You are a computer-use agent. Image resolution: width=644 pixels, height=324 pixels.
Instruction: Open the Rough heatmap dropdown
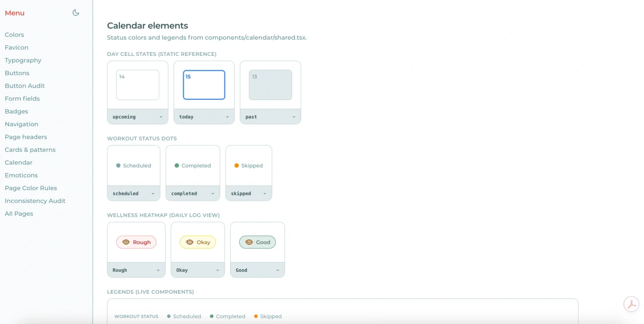(x=136, y=270)
